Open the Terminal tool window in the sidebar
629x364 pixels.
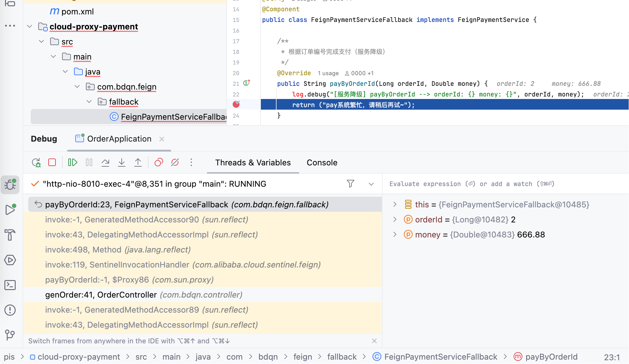point(10,285)
